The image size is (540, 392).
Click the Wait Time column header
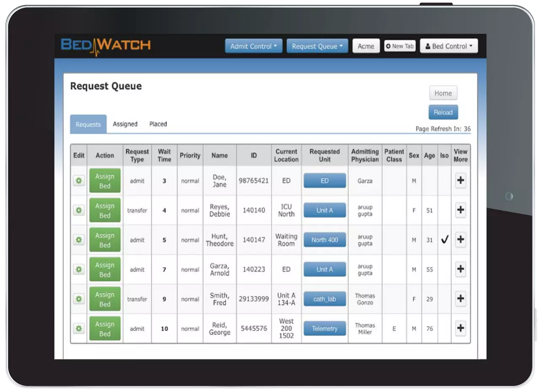pos(164,155)
